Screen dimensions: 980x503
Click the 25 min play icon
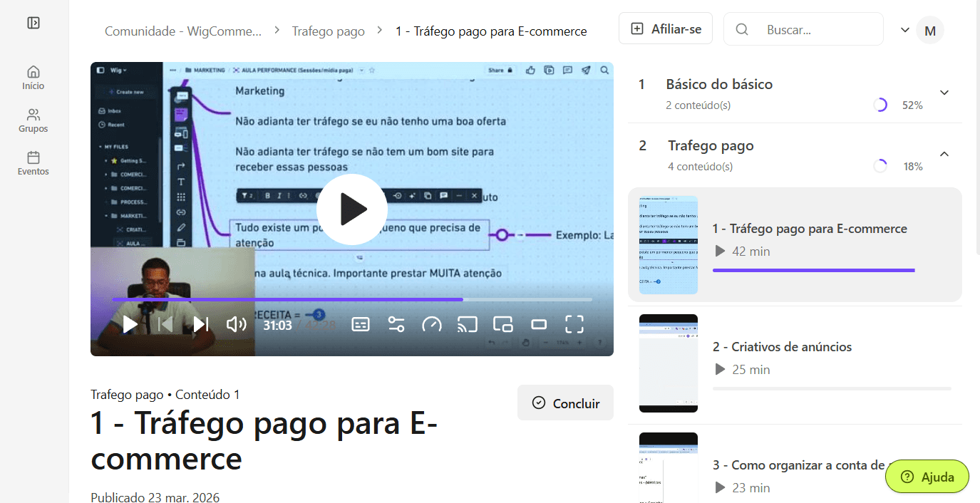click(x=720, y=370)
